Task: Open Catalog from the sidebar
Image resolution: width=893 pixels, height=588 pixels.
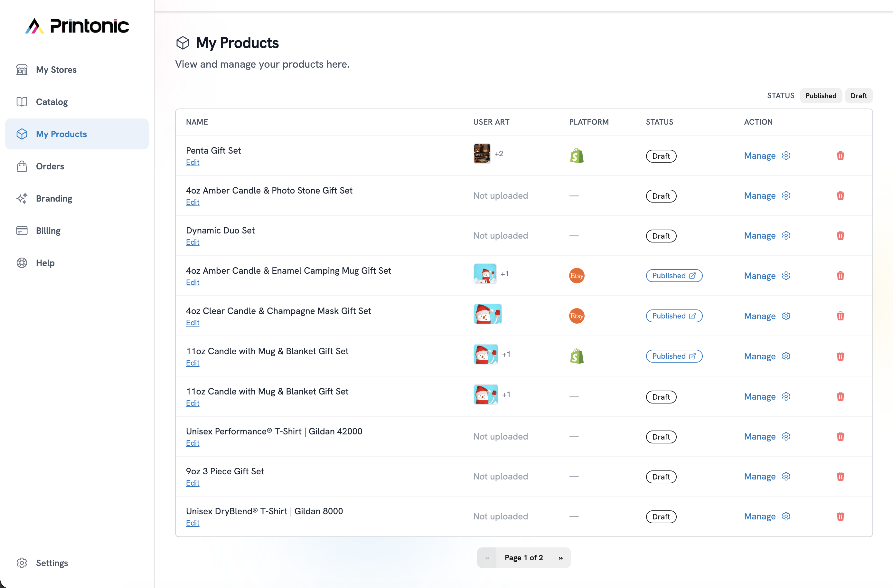Action: pyautogui.click(x=52, y=102)
